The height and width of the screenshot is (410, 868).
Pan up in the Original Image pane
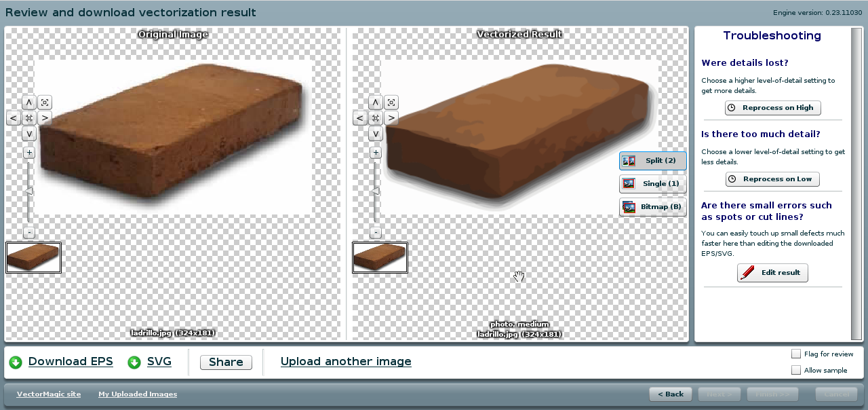tap(28, 102)
